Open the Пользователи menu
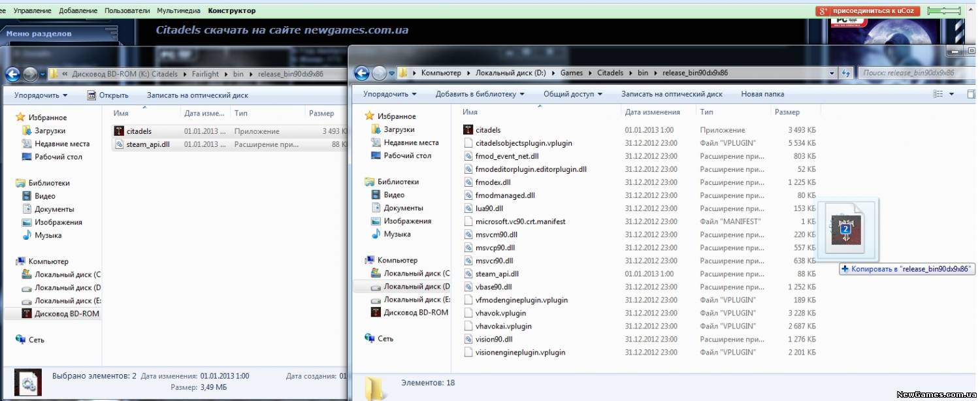This screenshot has width=980, height=401. pos(126,10)
